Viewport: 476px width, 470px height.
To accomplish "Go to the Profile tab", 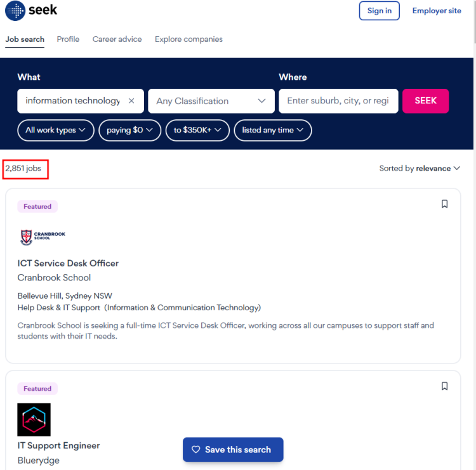I will pos(68,39).
